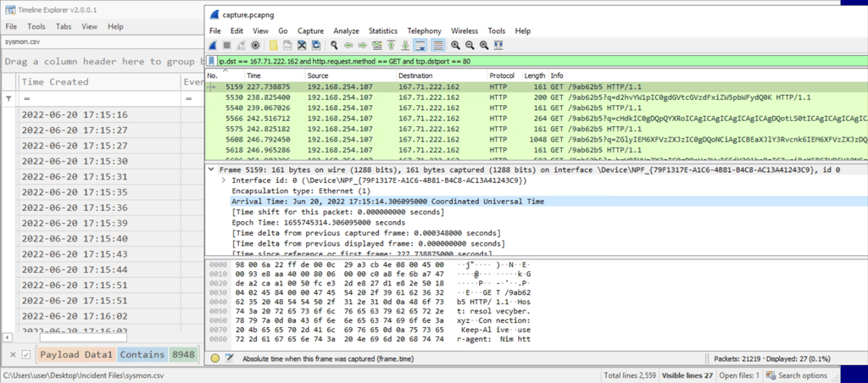The image size is (868, 383).
Task: Toggle auto-scroll during live capture icon
Action: (x=420, y=46)
